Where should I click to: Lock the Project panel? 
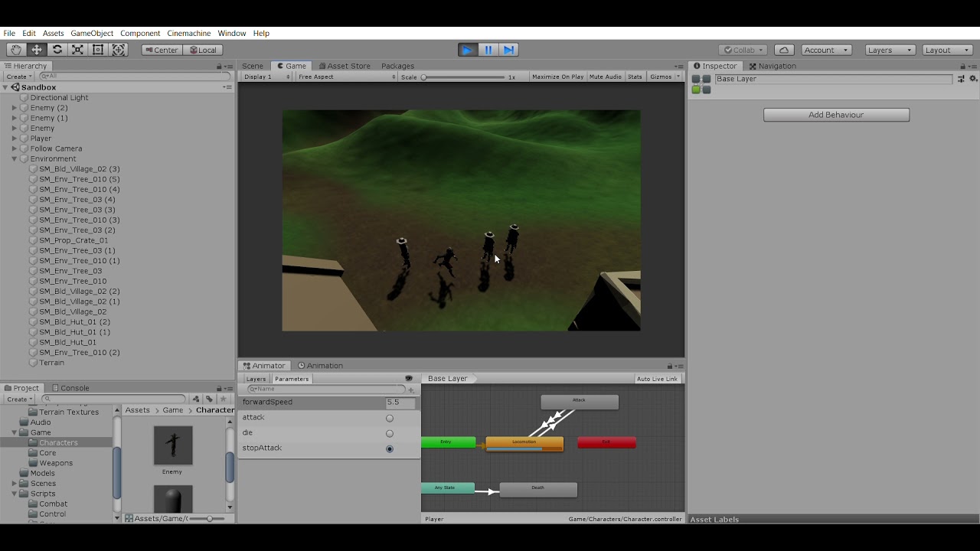tap(219, 388)
